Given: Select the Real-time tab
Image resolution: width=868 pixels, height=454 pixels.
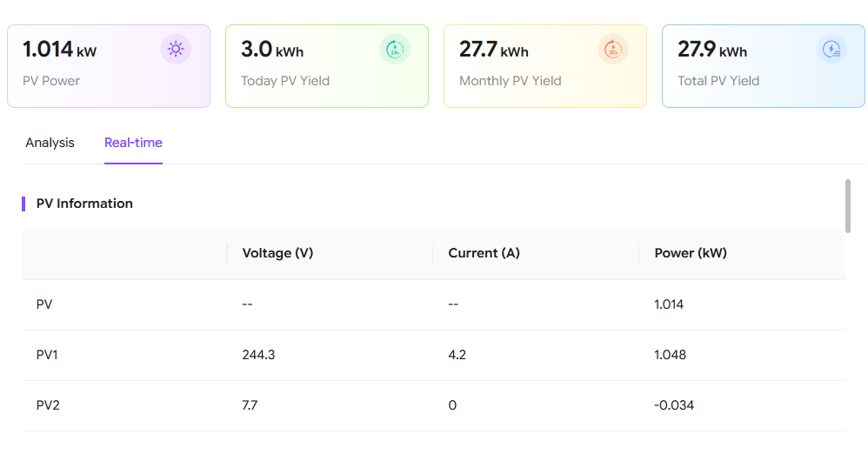Looking at the screenshot, I should (x=133, y=143).
